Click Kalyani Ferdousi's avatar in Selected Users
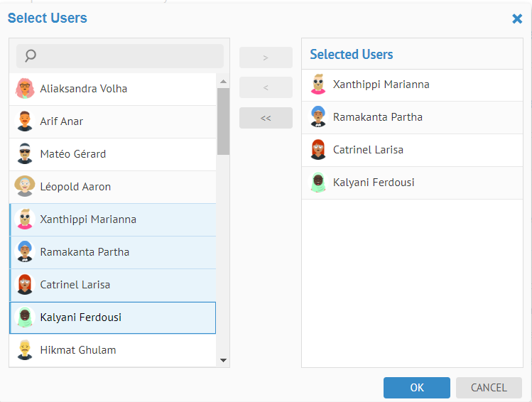The image size is (532, 402). tap(318, 183)
